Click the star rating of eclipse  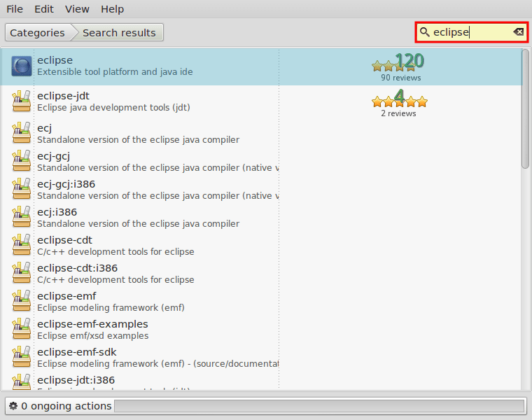tap(398, 63)
